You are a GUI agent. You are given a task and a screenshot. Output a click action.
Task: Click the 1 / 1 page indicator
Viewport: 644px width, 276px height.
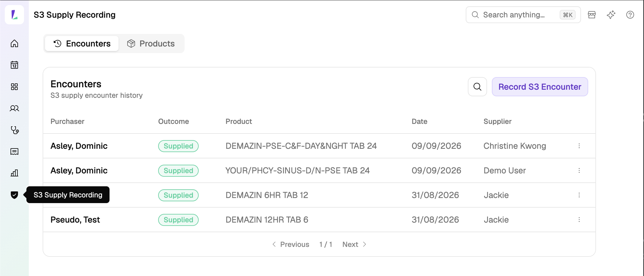coord(326,244)
